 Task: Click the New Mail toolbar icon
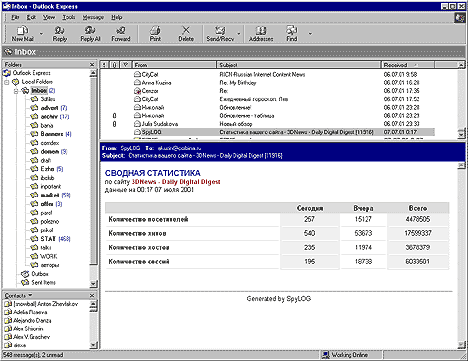coord(22,34)
